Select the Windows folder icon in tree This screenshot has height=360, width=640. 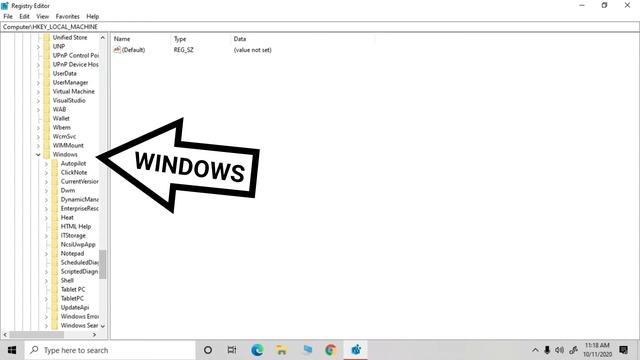[x=47, y=154]
